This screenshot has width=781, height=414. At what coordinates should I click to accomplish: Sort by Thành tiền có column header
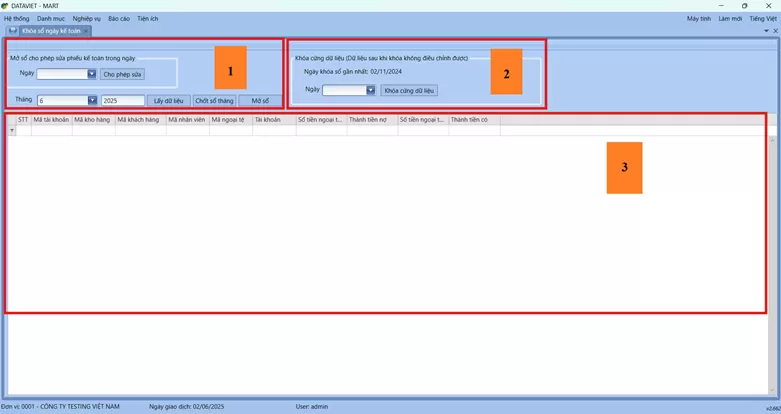click(474, 120)
